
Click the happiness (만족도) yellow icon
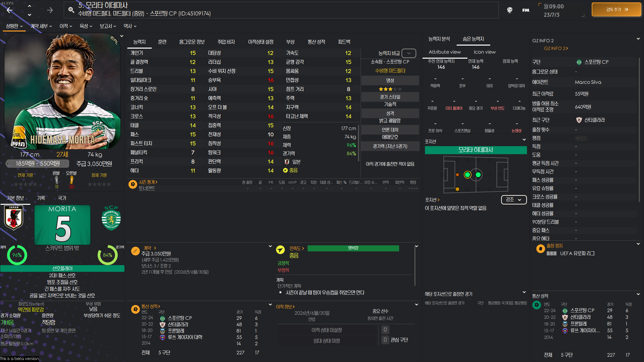[280, 249]
